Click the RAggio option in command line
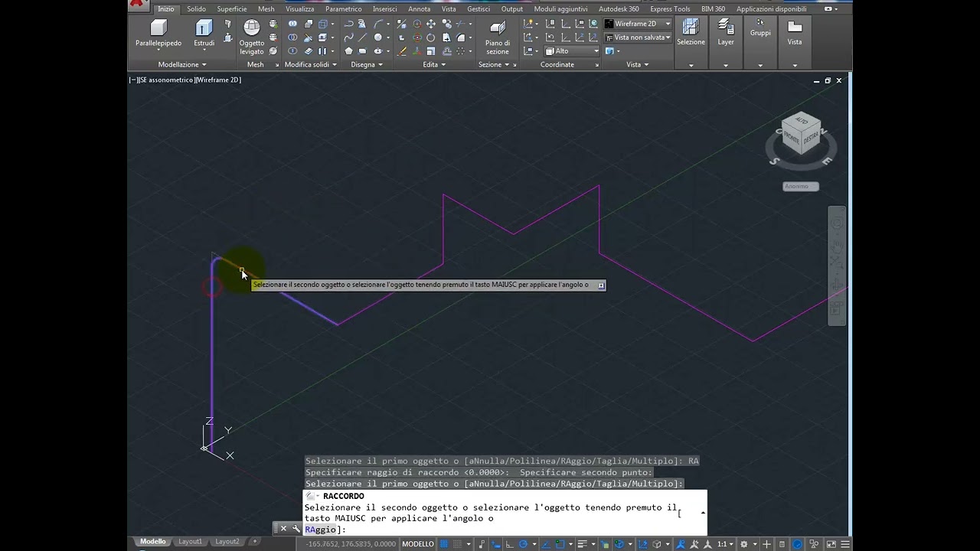This screenshot has width=980, height=551. tap(320, 530)
